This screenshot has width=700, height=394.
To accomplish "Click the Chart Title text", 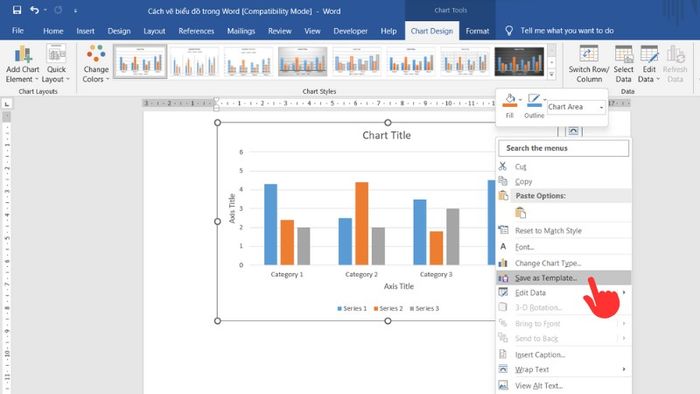I will [x=387, y=135].
